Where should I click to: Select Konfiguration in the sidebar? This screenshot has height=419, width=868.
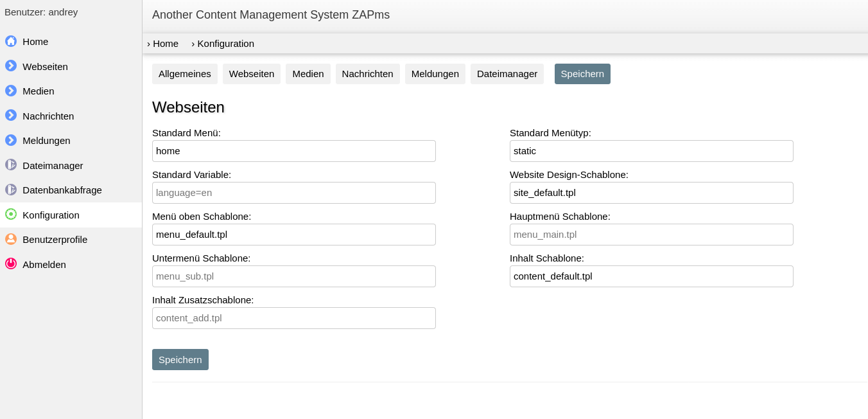71,215
